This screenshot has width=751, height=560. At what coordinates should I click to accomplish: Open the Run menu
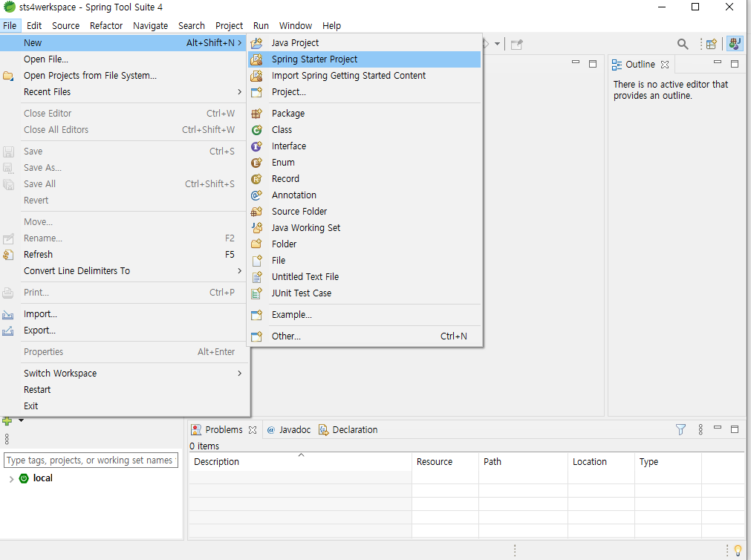261,26
